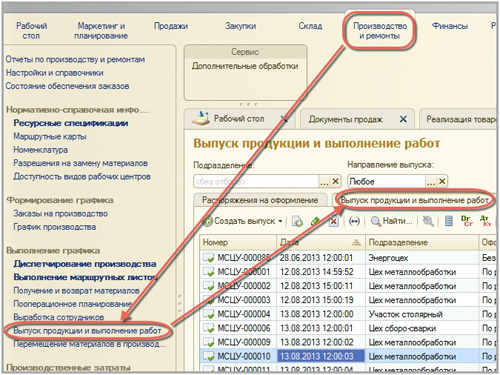This screenshot has height=375, width=500.
Task: Open Выпуск продукции и выполнение работ in sidebar
Action: pos(87,331)
